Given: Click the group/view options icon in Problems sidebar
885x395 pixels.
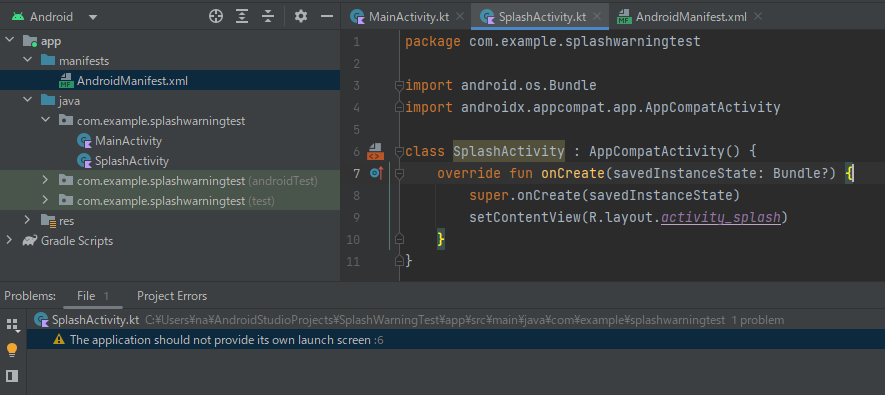Looking at the screenshot, I should point(12,324).
